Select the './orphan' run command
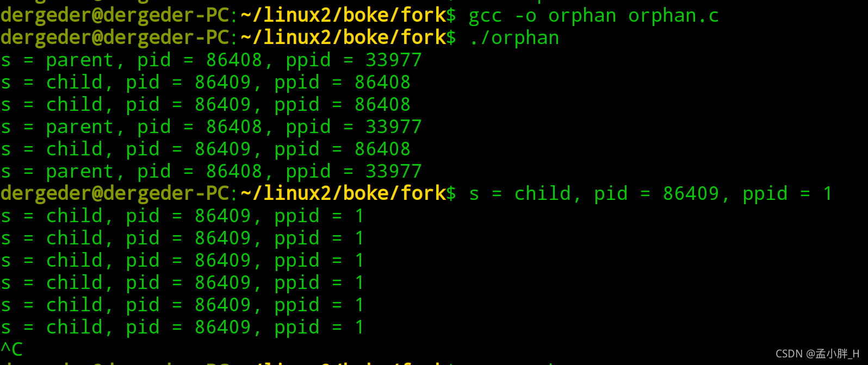This screenshot has width=868, height=365. coord(514,38)
